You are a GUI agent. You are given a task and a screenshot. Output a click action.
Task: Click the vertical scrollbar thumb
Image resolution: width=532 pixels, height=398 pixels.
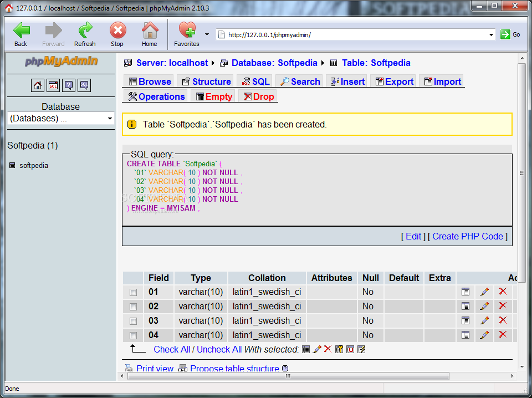(x=522, y=173)
